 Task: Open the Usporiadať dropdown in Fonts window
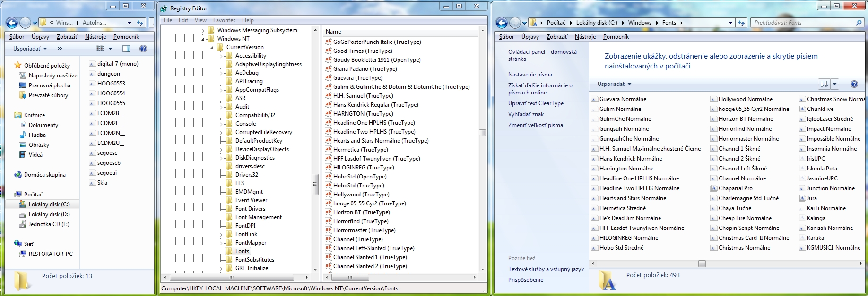click(614, 84)
